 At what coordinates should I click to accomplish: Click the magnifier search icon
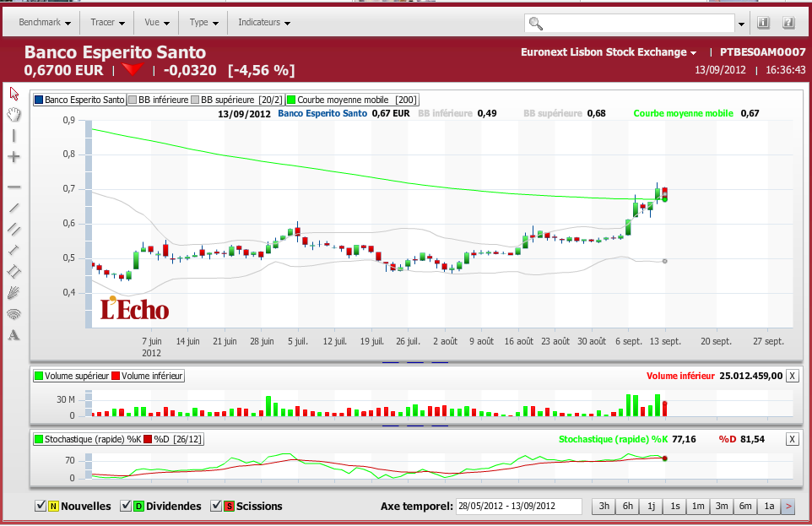click(x=536, y=24)
